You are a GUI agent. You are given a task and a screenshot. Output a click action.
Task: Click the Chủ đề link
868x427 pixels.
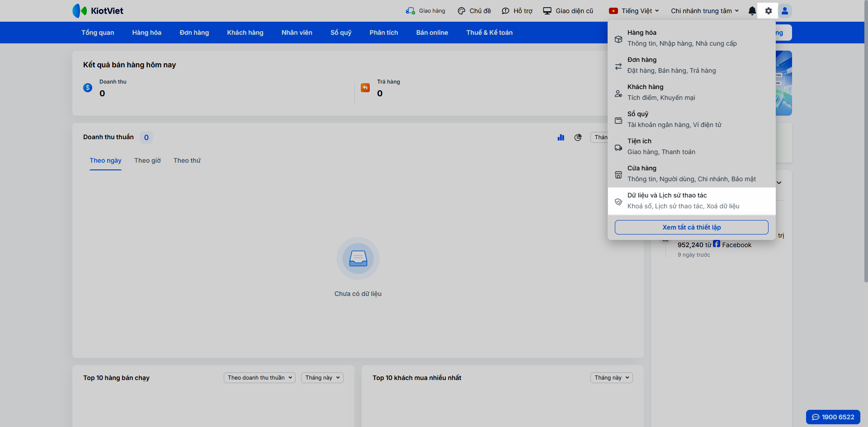coord(480,11)
